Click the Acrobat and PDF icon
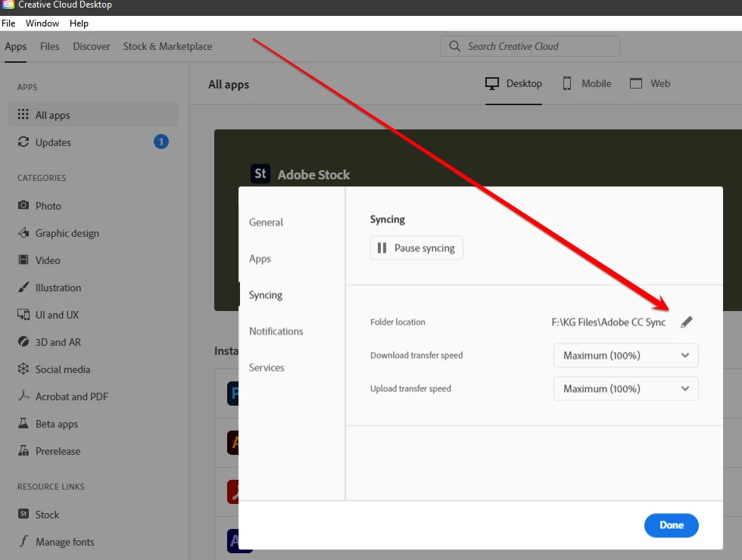This screenshot has width=742, height=560. coord(23,396)
